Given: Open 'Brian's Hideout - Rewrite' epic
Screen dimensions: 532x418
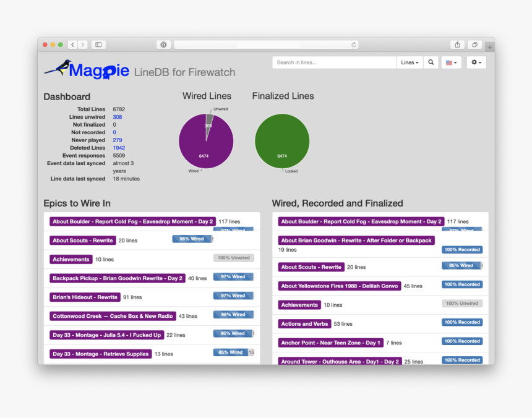Looking at the screenshot, I should tap(85, 297).
